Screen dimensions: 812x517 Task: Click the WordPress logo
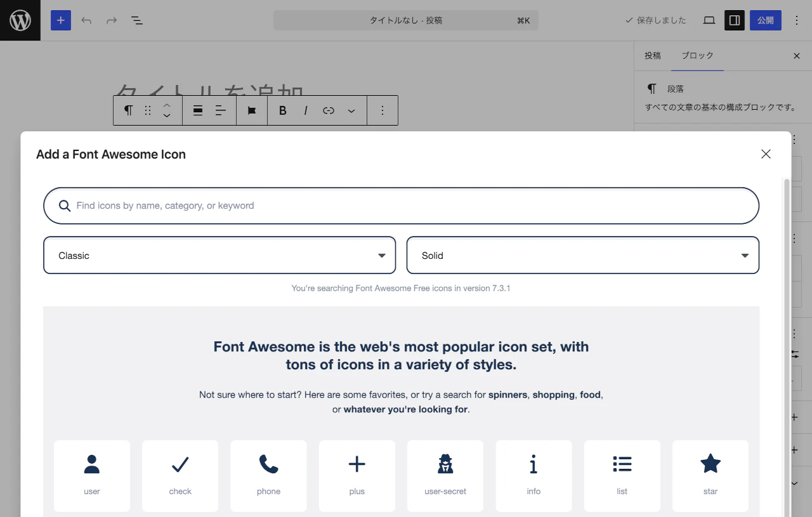pyautogui.click(x=20, y=20)
